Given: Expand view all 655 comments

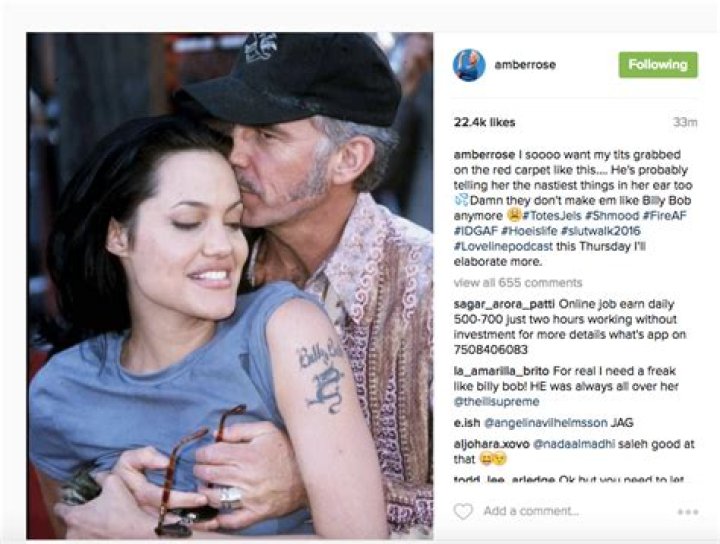Looking at the screenshot, I should (x=518, y=282).
